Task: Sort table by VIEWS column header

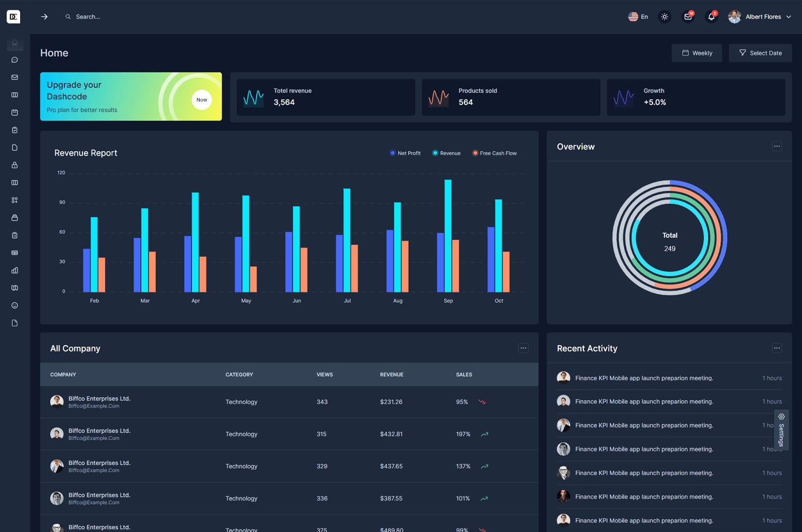Action: pyautogui.click(x=325, y=375)
